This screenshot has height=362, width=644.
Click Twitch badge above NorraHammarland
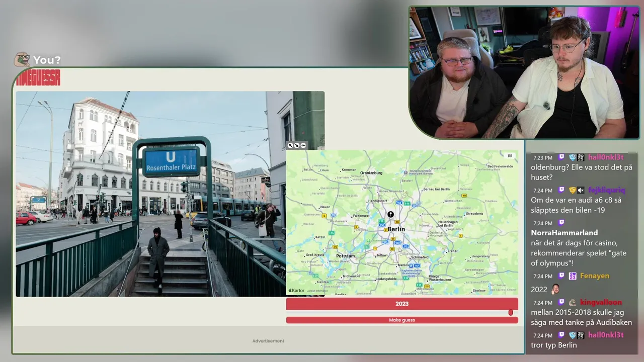tap(562, 223)
